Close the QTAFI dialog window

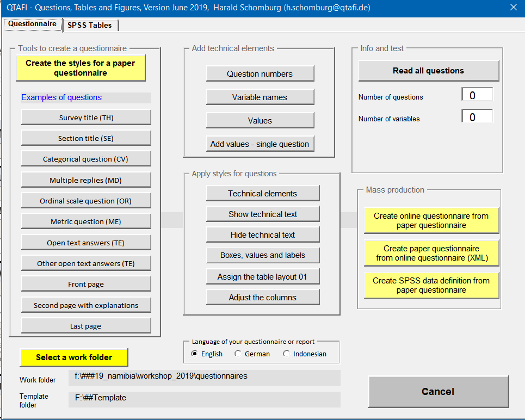coord(513,8)
